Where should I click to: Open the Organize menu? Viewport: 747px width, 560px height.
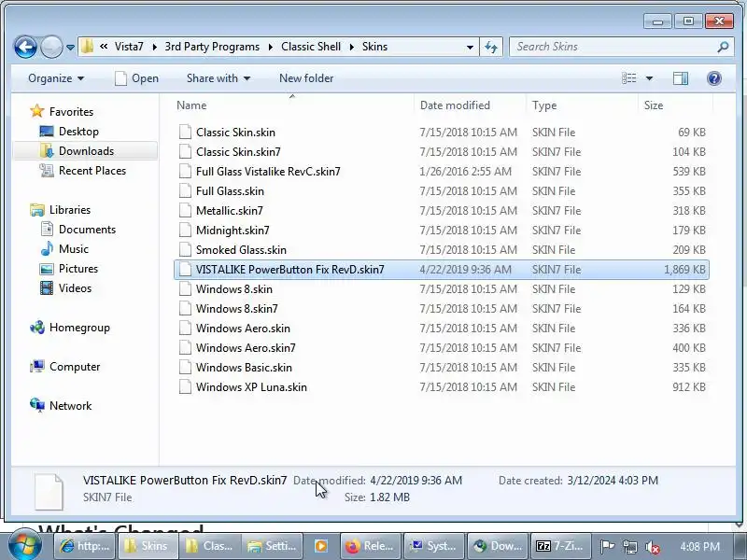(x=56, y=78)
